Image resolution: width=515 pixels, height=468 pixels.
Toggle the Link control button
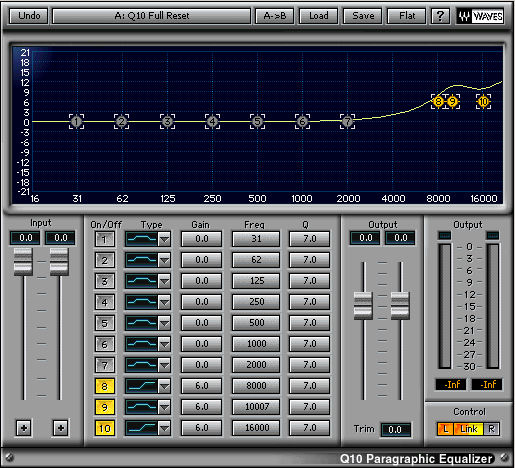[x=469, y=429]
